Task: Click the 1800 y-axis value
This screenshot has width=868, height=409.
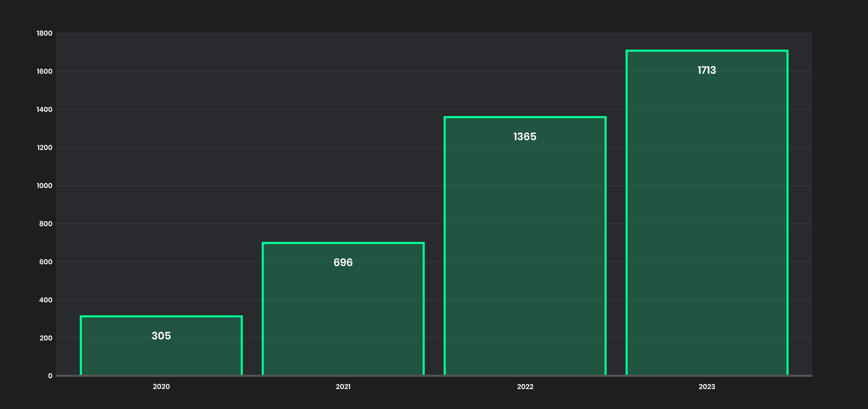Action: [x=45, y=33]
